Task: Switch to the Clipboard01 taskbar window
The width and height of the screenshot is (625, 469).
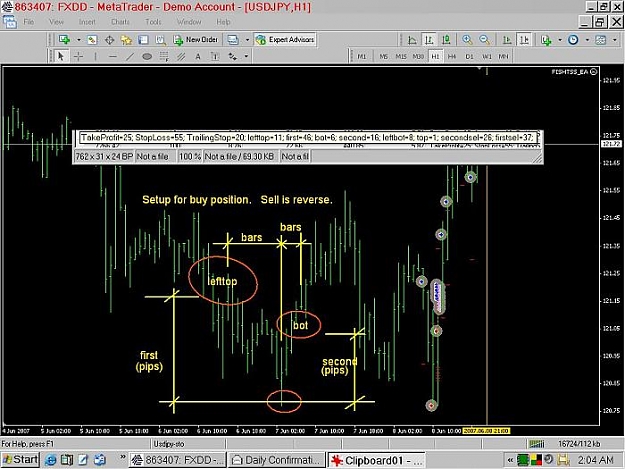Action: pyautogui.click(x=375, y=460)
